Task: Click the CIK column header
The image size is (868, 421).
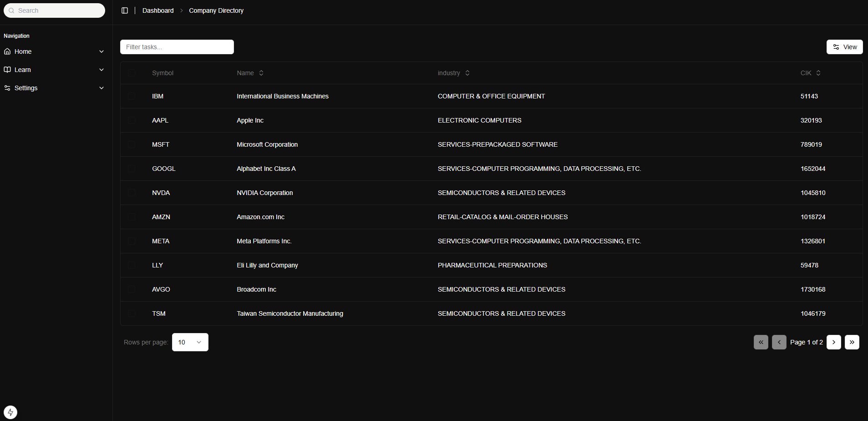Action: point(811,73)
